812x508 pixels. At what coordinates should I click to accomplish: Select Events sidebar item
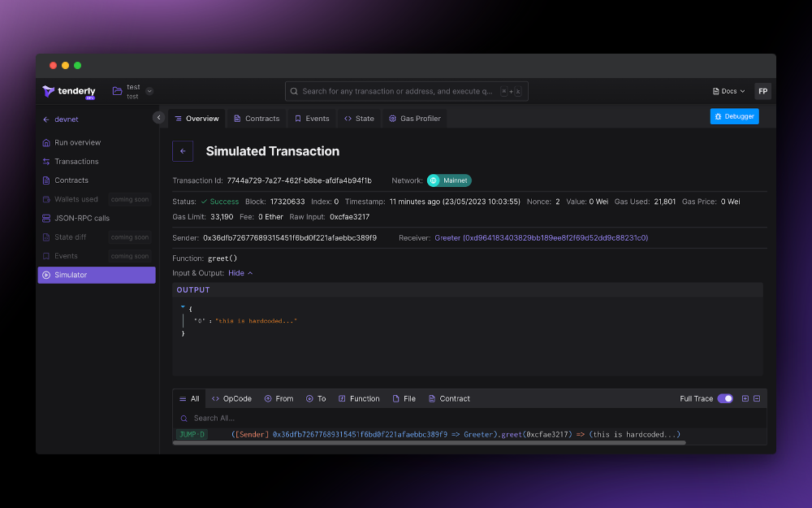[x=97, y=256]
